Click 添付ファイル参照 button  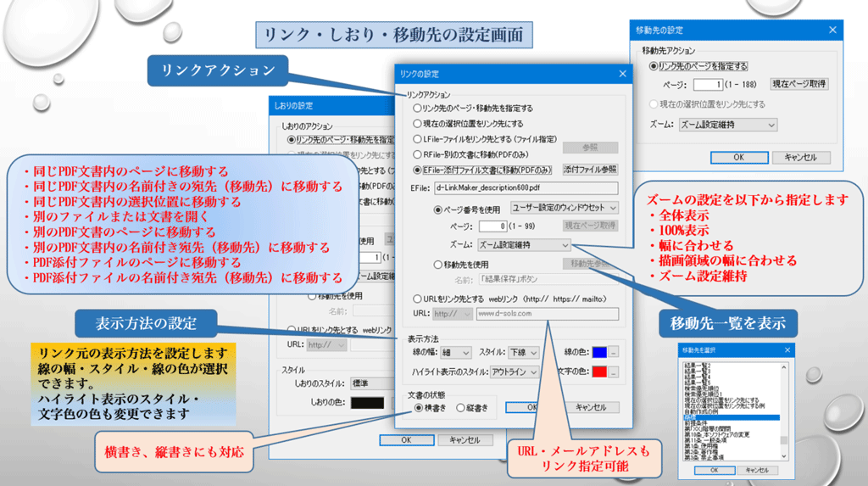click(590, 169)
